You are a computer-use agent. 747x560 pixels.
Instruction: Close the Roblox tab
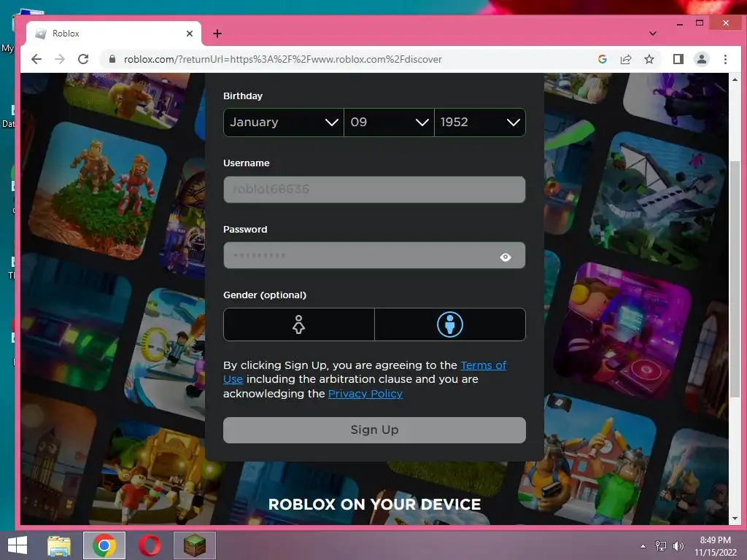coord(190,34)
